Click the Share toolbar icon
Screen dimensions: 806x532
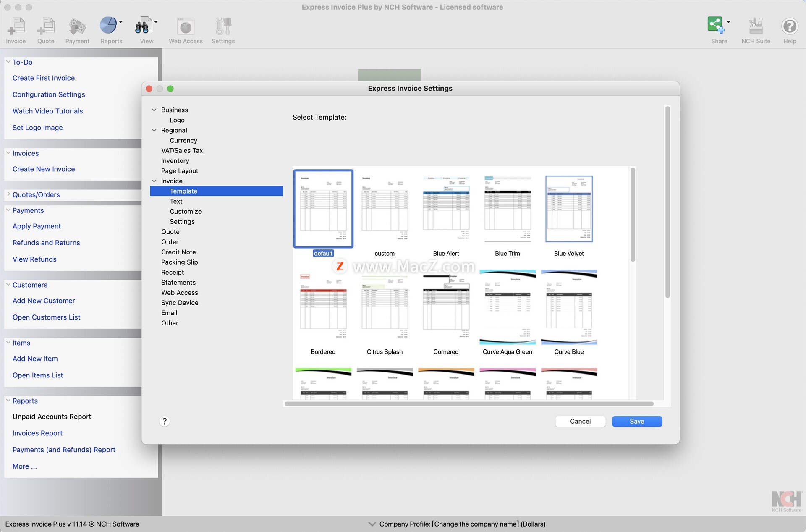[716, 25]
